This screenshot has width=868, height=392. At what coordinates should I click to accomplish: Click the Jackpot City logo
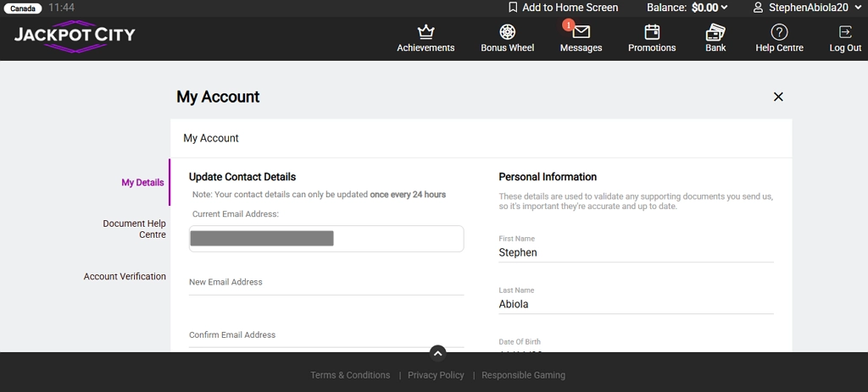tap(75, 36)
